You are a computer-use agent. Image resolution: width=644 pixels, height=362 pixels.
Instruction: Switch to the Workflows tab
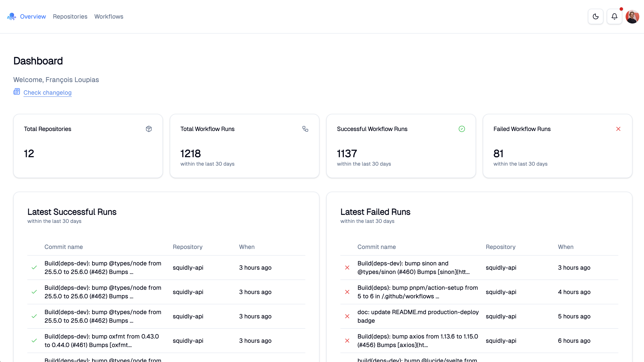tap(108, 16)
